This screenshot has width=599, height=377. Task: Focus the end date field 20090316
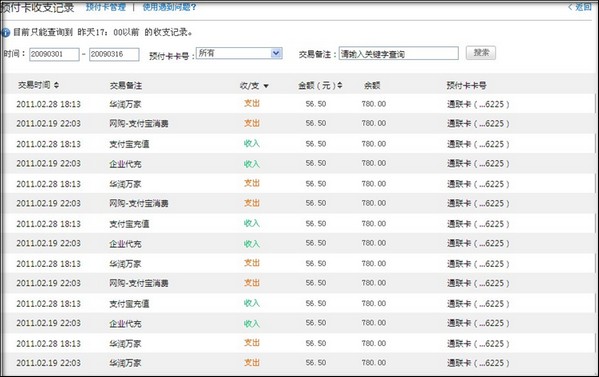(114, 54)
